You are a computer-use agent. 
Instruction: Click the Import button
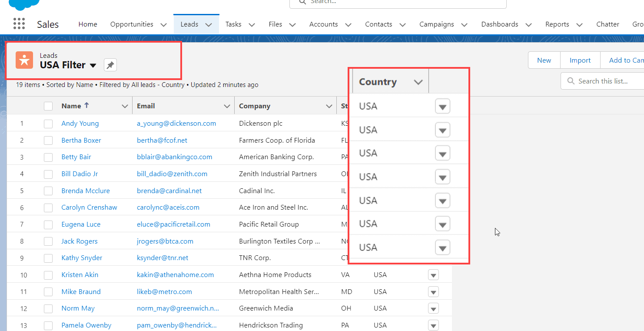(x=580, y=60)
